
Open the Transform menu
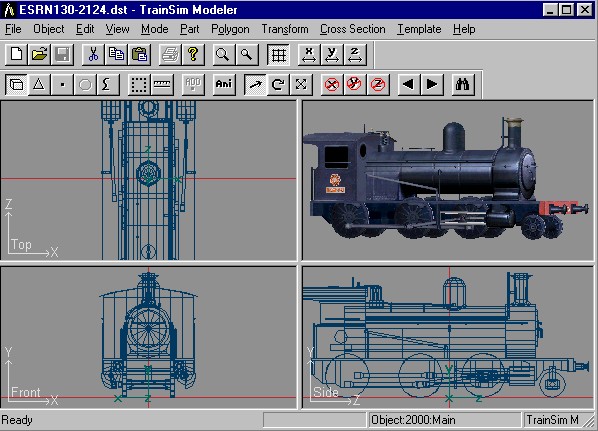coord(285,29)
